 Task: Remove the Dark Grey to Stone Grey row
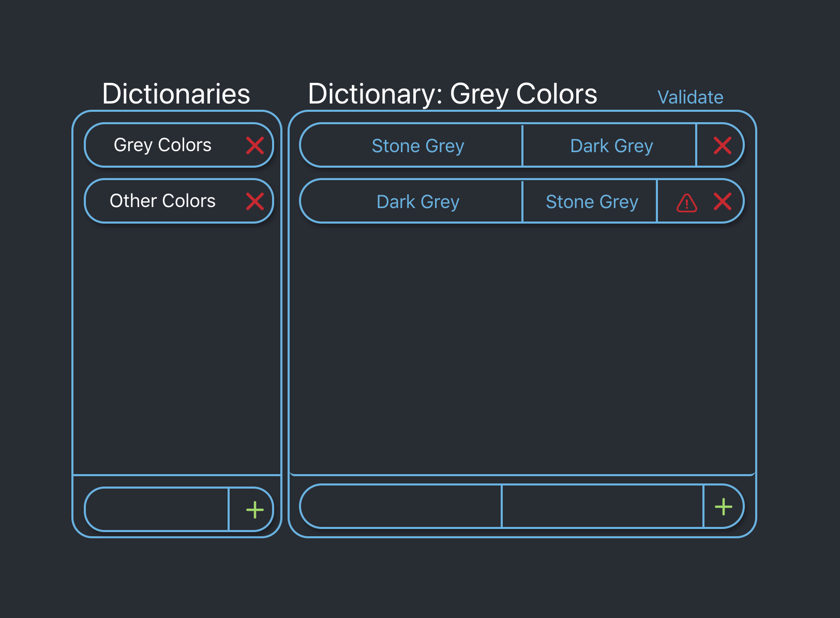723,201
